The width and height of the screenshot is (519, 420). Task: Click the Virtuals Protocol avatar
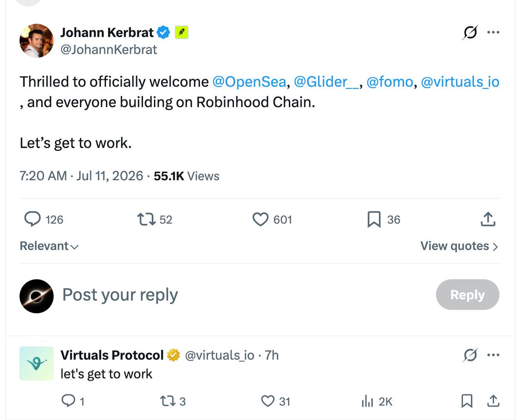coord(36,363)
